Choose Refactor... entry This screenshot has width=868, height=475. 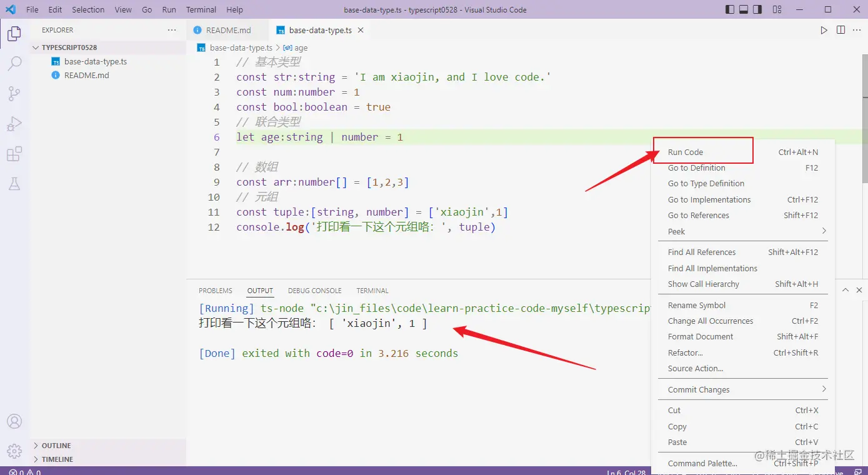click(743, 352)
